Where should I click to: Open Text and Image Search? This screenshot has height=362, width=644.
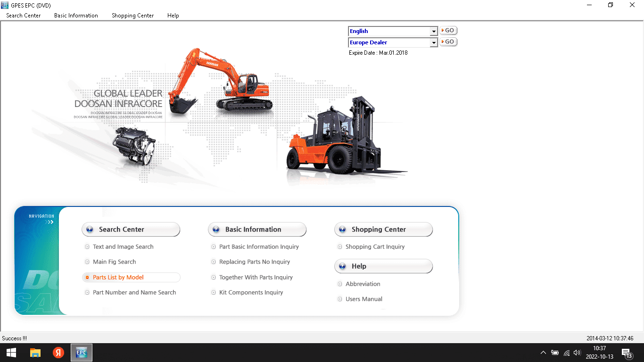123,247
